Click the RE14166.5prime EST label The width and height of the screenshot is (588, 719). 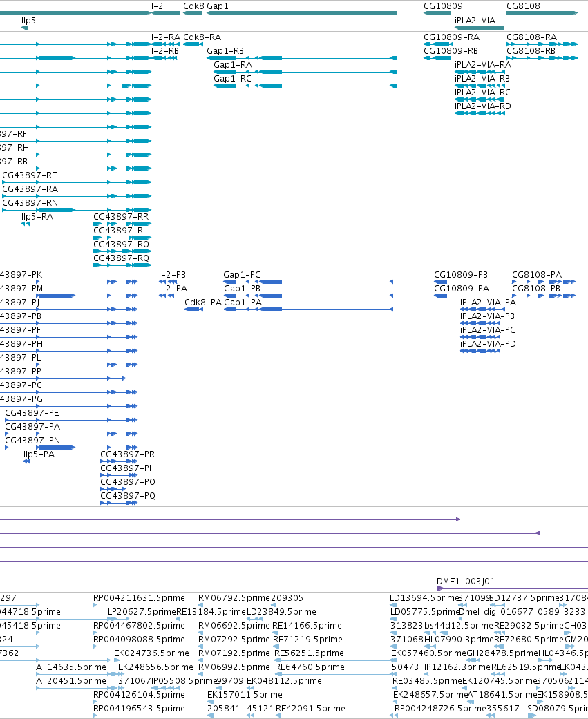click(x=307, y=626)
